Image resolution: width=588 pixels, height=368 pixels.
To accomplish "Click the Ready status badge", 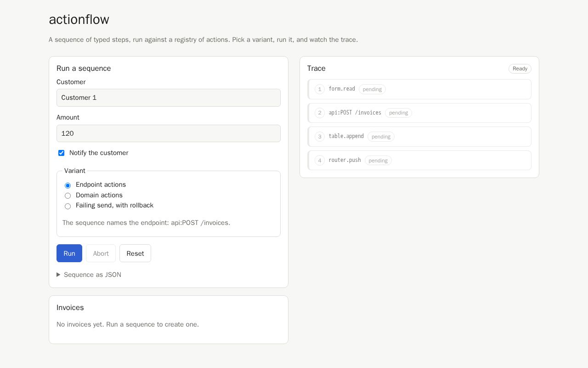I will pos(520,69).
